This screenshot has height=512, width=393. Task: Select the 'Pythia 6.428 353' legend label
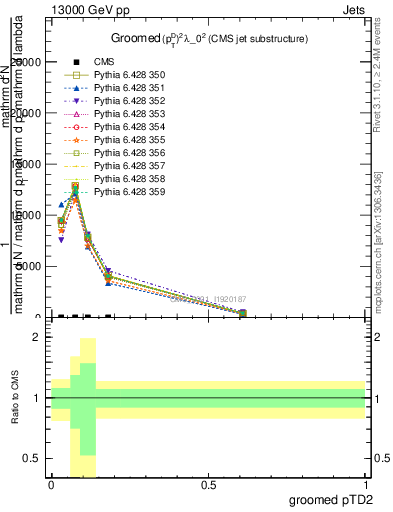pyautogui.click(x=130, y=114)
